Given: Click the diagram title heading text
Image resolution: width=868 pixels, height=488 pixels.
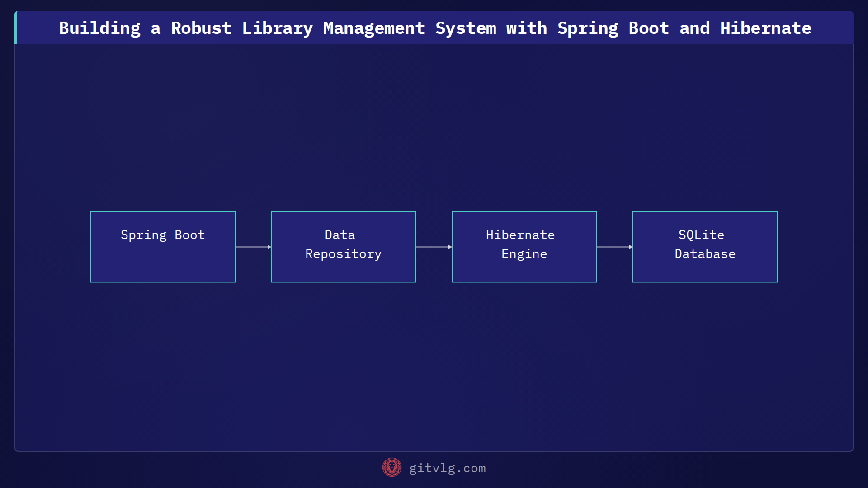Looking at the screenshot, I should (x=435, y=28).
